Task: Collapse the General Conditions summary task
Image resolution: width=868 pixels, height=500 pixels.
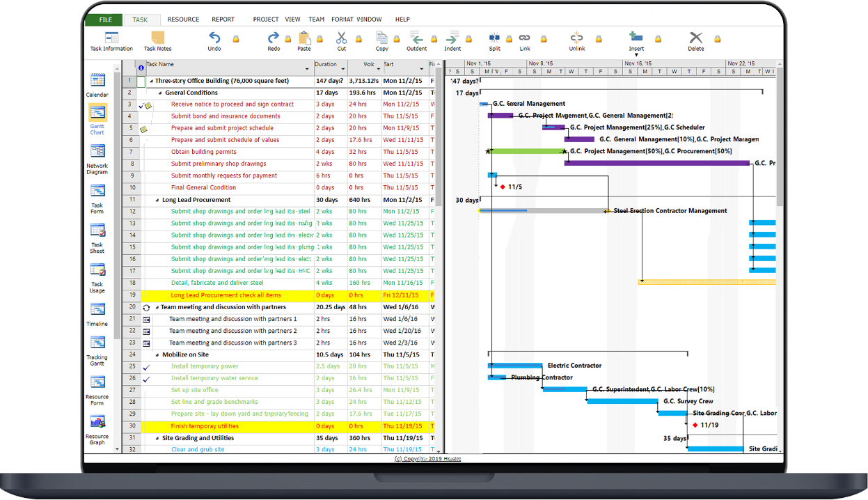Action: click(x=159, y=93)
